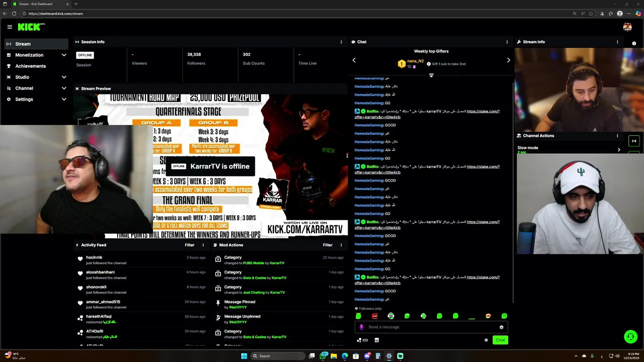Open a new browser tab
This screenshot has height=362, width=644.
[76, 4]
